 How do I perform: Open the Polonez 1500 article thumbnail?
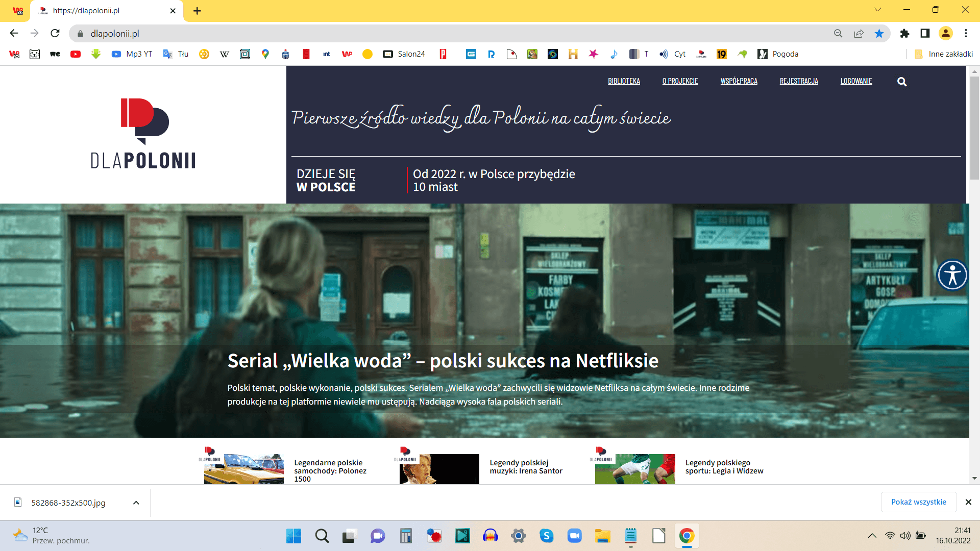click(244, 469)
